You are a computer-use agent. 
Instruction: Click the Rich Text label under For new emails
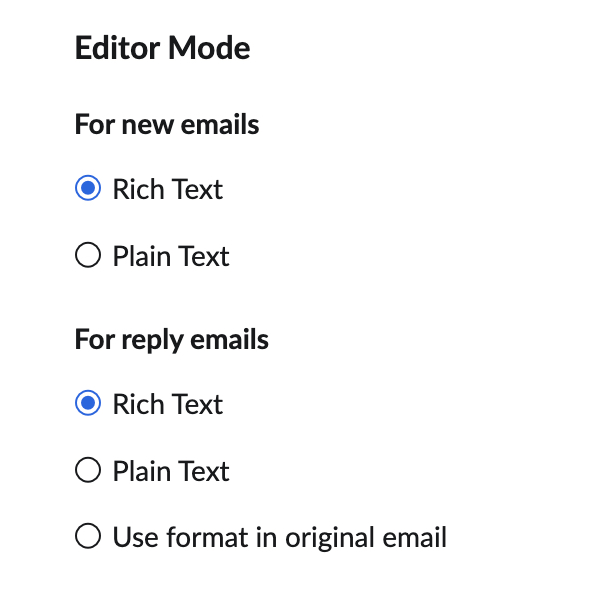click(x=167, y=189)
